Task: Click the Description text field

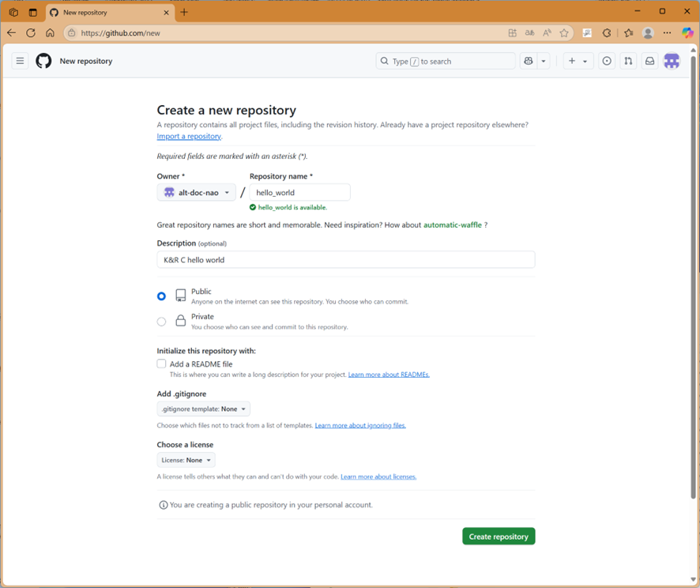Action: point(346,260)
